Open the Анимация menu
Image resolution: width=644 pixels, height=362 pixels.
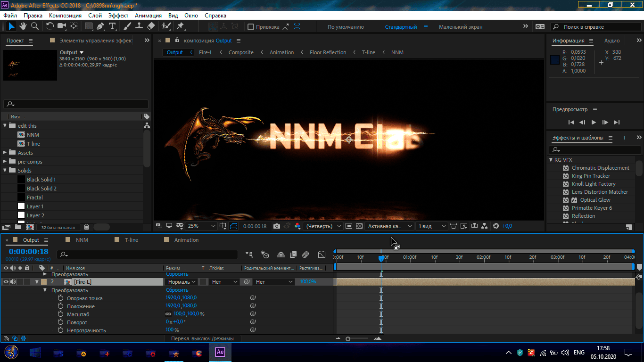coord(148,15)
